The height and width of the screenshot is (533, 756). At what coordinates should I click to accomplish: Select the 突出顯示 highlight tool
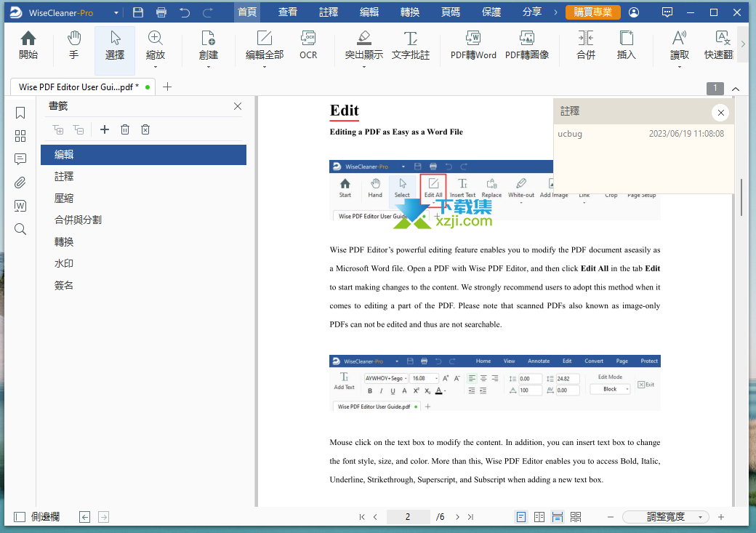pos(364,45)
